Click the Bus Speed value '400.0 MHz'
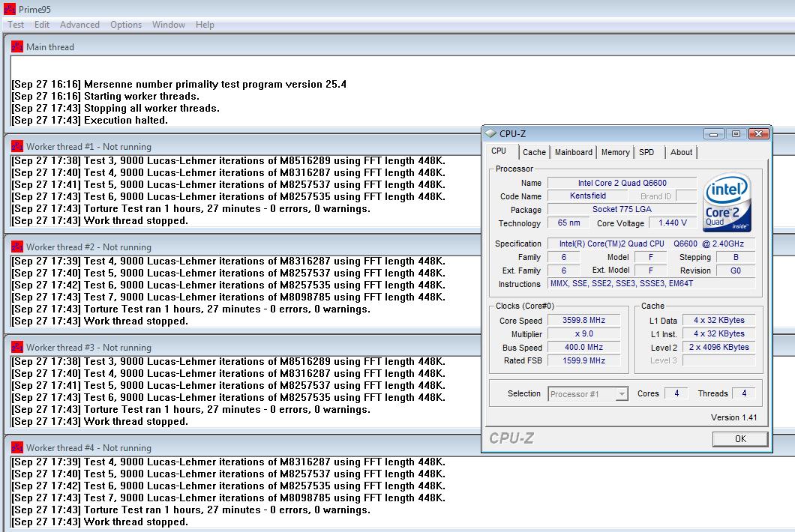This screenshot has width=795, height=532. pyautogui.click(x=584, y=347)
